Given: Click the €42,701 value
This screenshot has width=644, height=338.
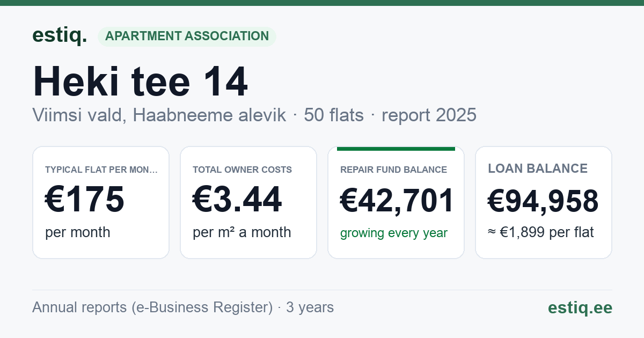Looking at the screenshot, I should click(x=397, y=201).
